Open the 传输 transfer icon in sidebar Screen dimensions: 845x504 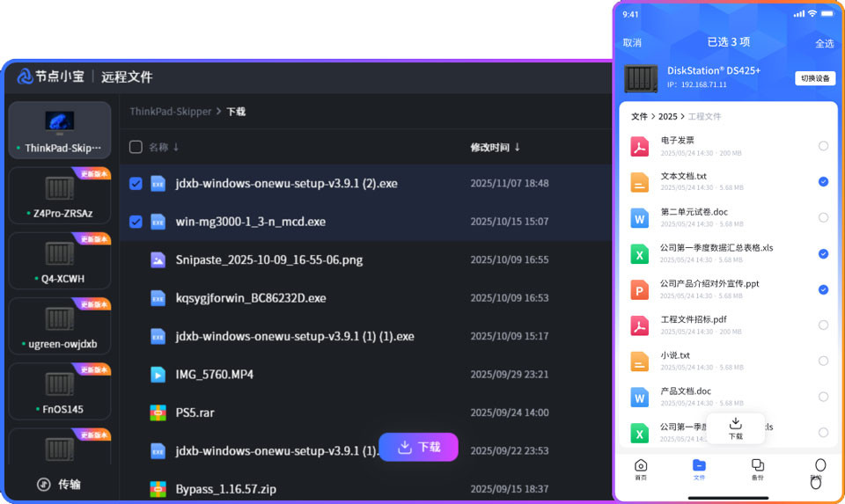pyautogui.click(x=44, y=485)
